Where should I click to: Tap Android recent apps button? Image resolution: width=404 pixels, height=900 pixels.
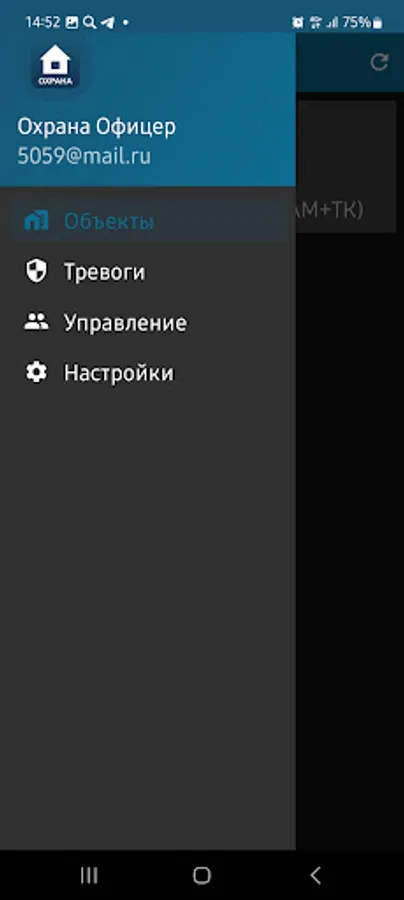point(89,875)
